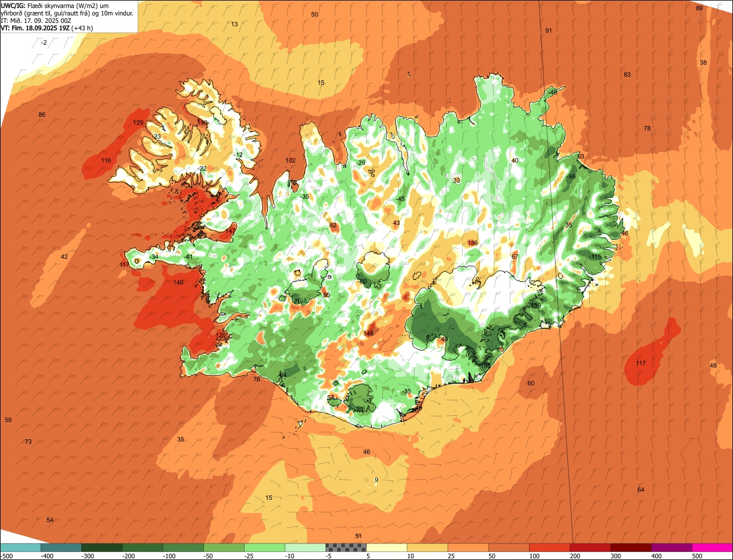Click the '116' value off the northwest coast

[x=106, y=160]
